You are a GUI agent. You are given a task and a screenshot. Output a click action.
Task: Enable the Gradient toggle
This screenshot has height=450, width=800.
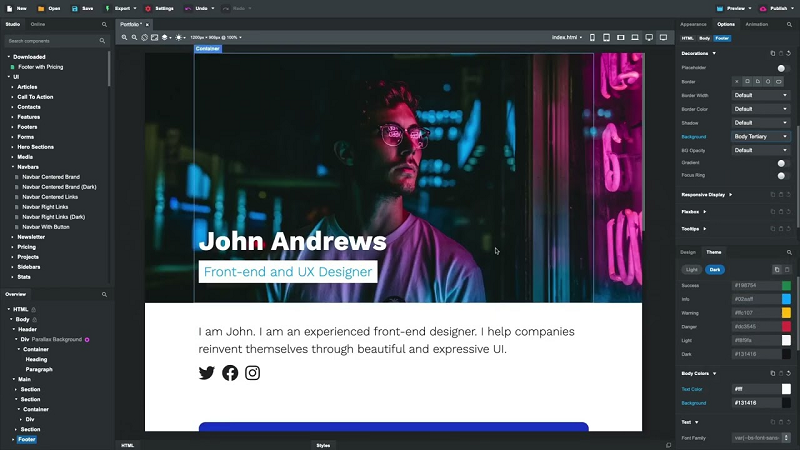click(782, 163)
